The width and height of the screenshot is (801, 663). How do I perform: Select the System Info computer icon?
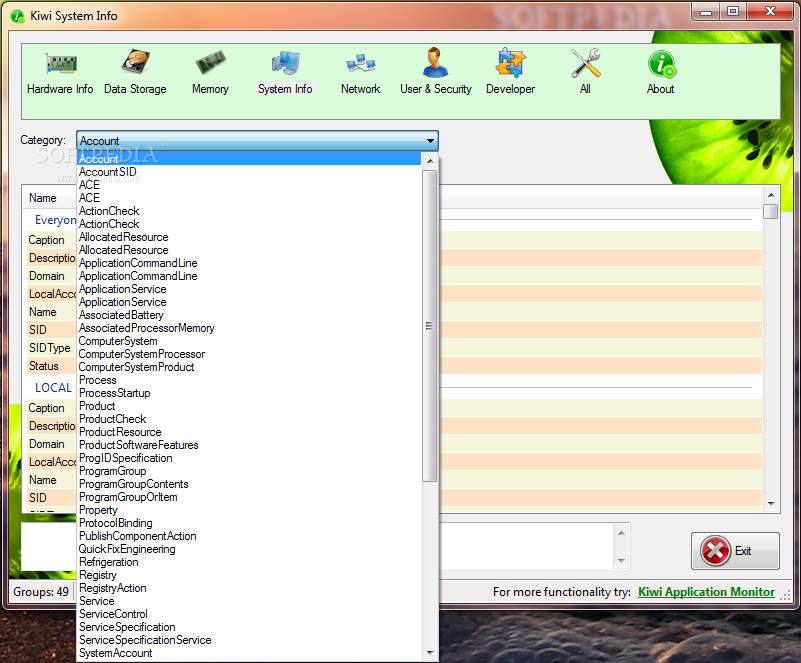(285, 64)
